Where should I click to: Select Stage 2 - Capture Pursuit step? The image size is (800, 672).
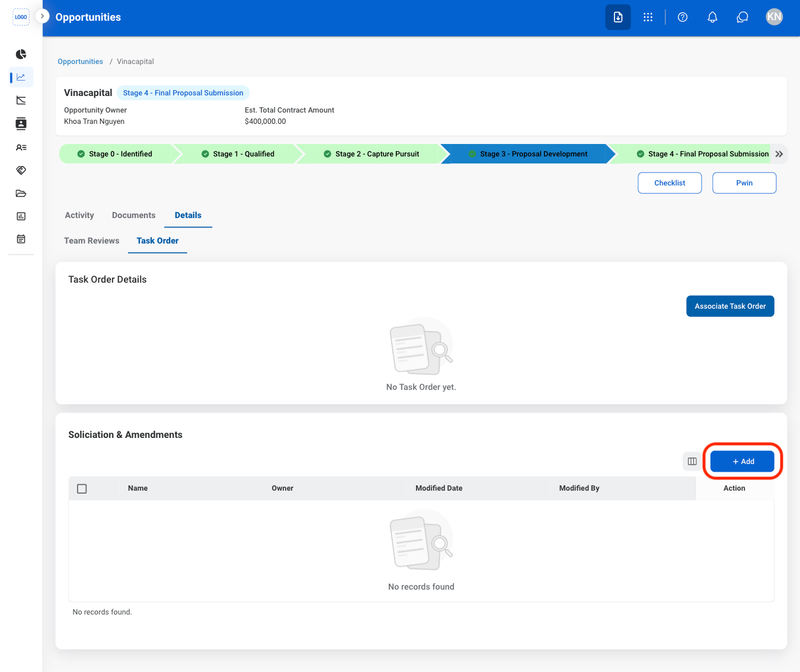point(372,154)
